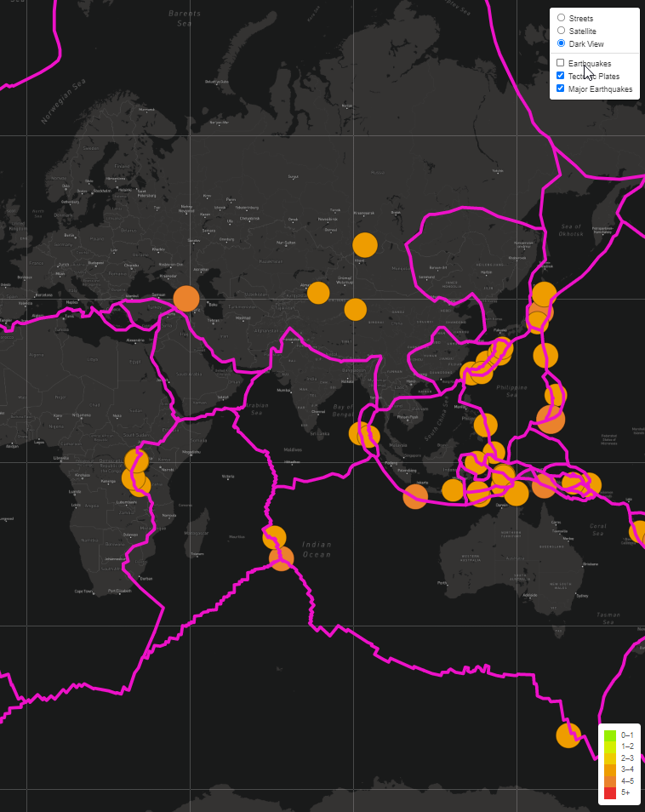The width and height of the screenshot is (645, 812).
Task: Click the earthquake marker near the Caucasus
Action: tap(186, 298)
